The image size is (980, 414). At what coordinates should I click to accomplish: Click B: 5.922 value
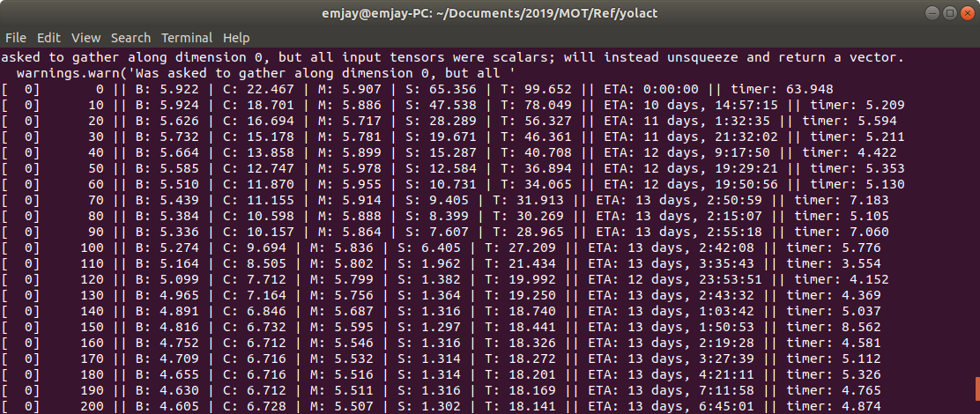coord(167,90)
